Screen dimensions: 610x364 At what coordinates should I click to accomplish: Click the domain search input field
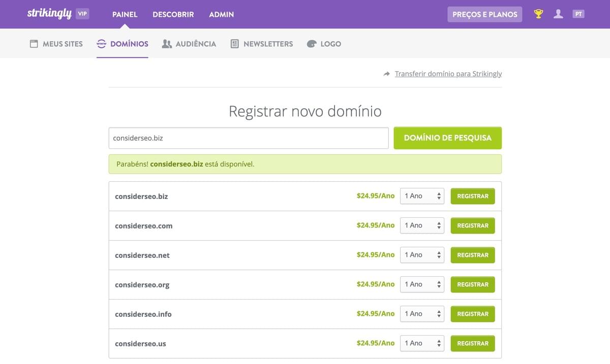[x=249, y=138]
